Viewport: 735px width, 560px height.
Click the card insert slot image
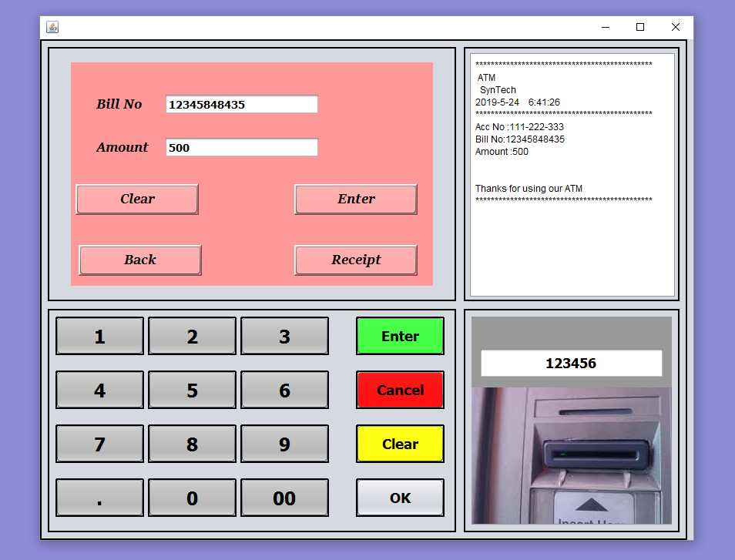tap(572, 454)
